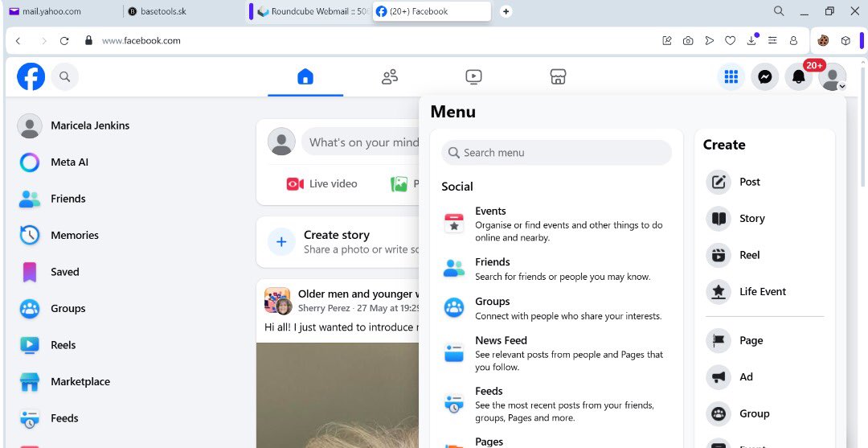Click in the Search menu field
This screenshot has height=448, width=868.
(x=556, y=152)
